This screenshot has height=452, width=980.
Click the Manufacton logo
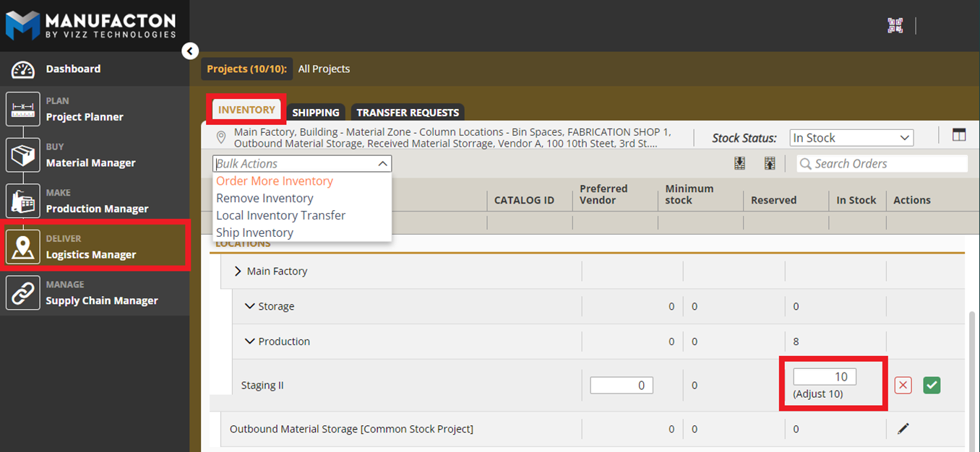click(x=91, y=25)
